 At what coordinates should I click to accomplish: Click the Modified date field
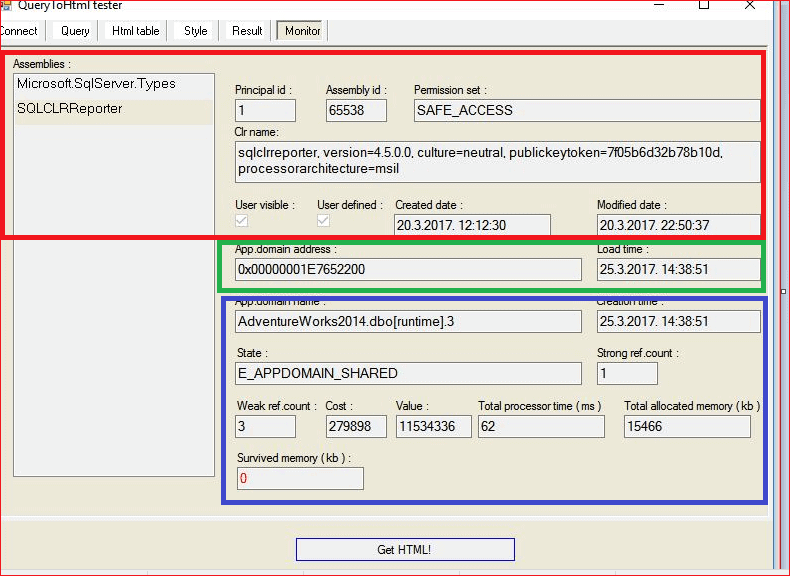[679, 225]
